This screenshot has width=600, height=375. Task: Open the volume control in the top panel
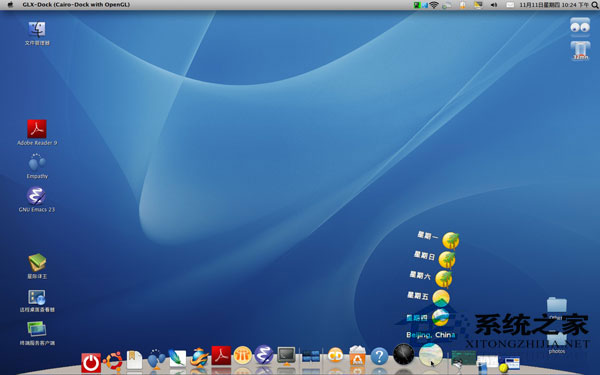pos(494,5)
